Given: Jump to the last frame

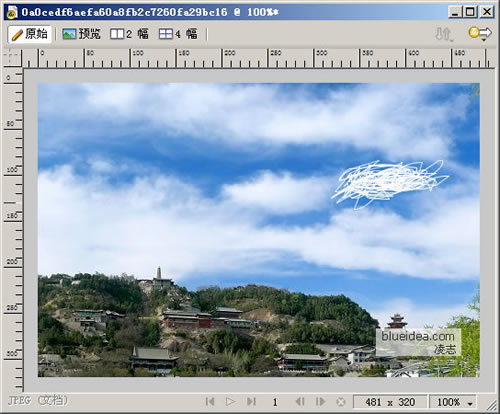Looking at the screenshot, I should 251,402.
